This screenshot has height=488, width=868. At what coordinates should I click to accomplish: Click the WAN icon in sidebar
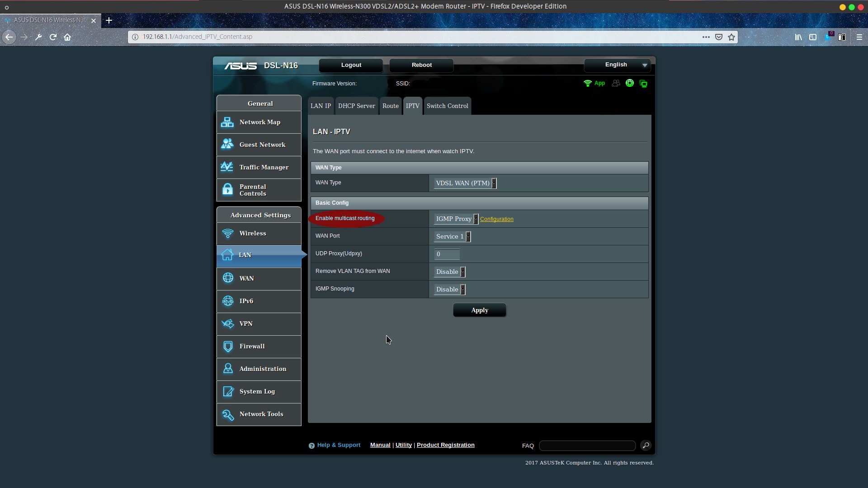click(x=228, y=278)
